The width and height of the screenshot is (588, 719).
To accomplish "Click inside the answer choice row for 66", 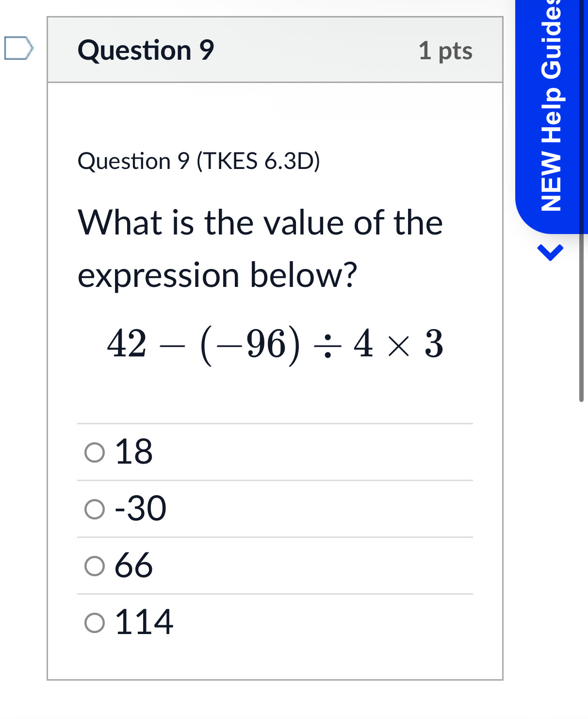I will 243,565.
